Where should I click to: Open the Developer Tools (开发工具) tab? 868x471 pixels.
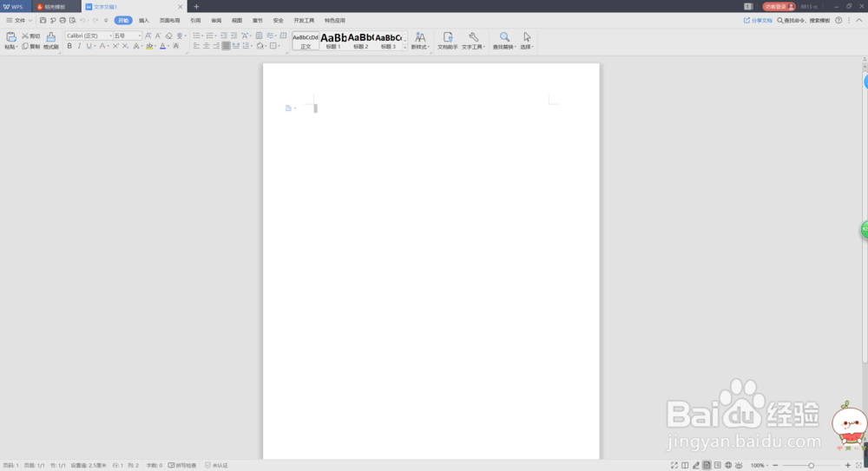304,21
